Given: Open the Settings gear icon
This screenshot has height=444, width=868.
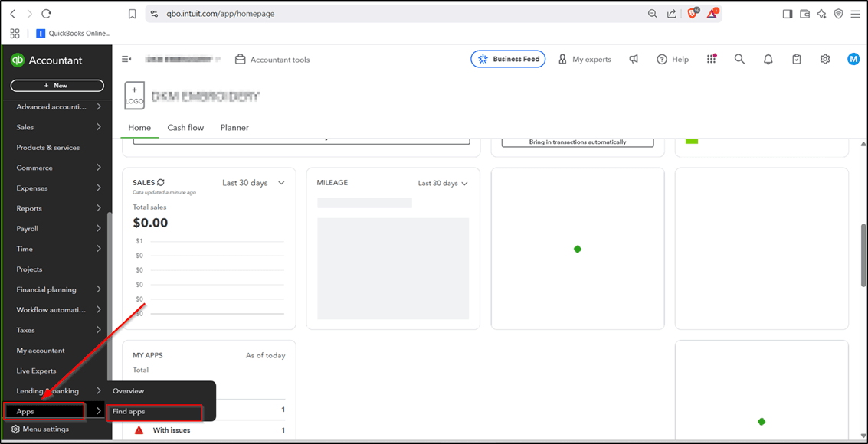Looking at the screenshot, I should (825, 59).
